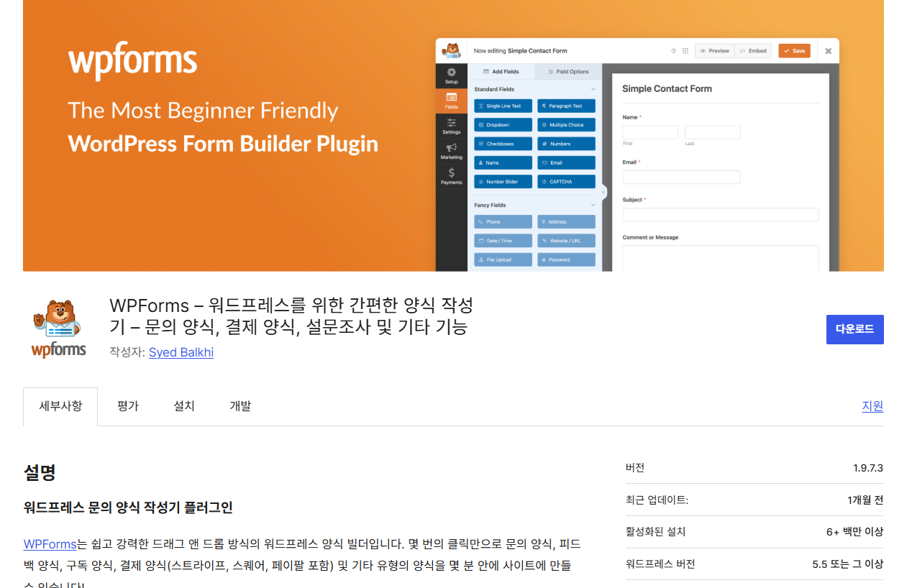This screenshot has width=912, height=588.
Task: Switch to the Field Options tab
Action: [x=568, y=72]
